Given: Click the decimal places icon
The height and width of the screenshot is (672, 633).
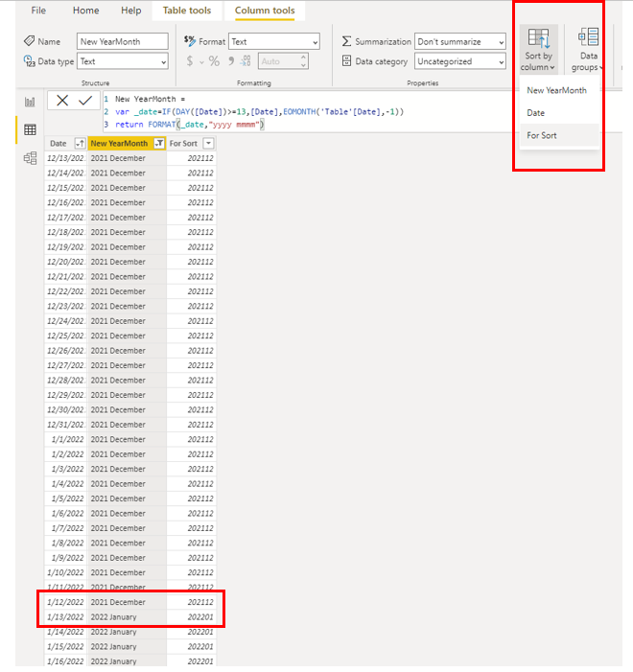Looking at the screenshot, I should click(x=246, y=61).
